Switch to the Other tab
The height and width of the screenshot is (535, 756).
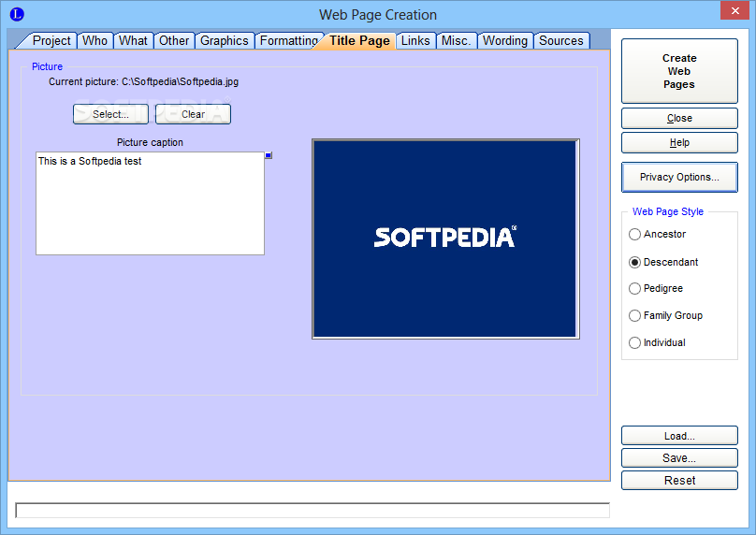click(174, 40)
